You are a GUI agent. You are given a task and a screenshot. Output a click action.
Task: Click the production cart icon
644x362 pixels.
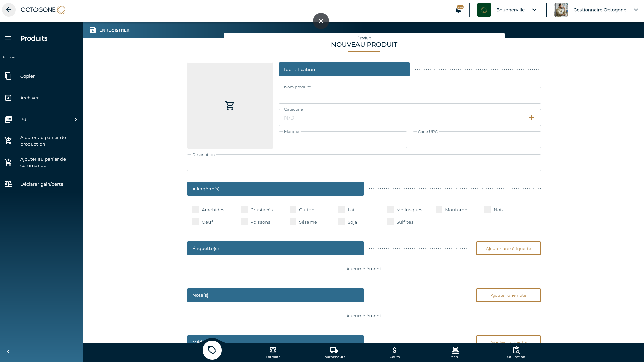(8, 140)
